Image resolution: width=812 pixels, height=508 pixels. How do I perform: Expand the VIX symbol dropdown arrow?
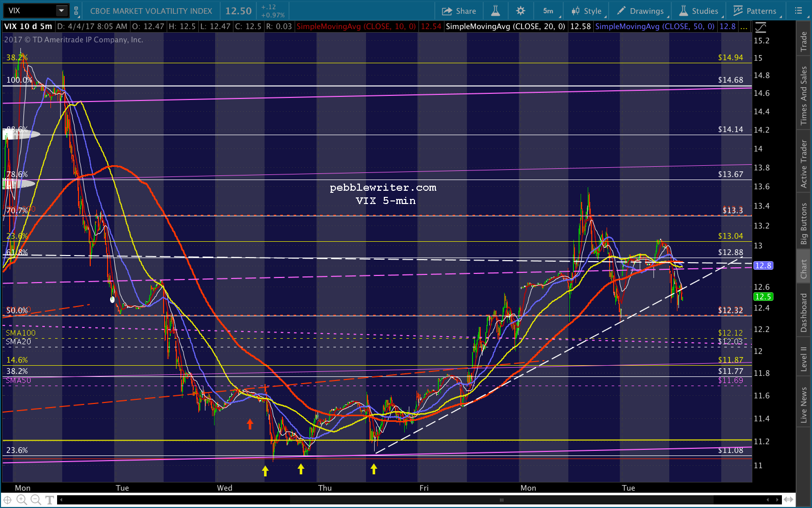coord(61,11)
